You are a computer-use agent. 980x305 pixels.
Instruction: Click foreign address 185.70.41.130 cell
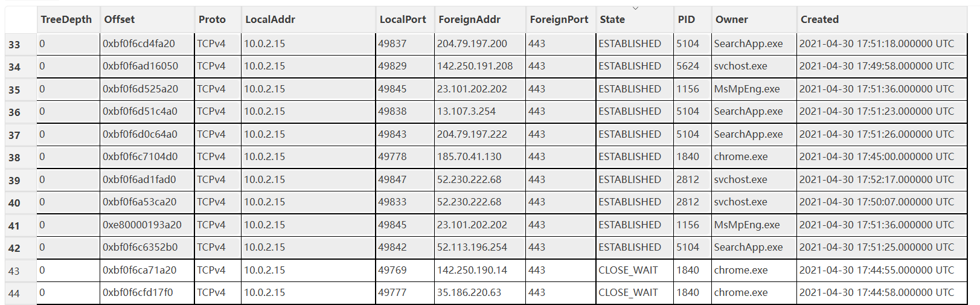469,157
